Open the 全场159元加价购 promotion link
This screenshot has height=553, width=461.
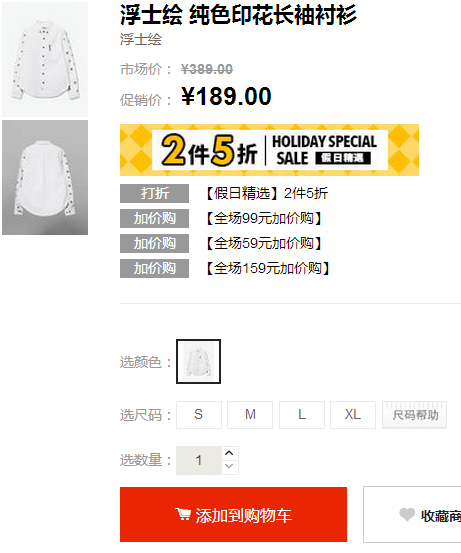click(x=268, y=268)
